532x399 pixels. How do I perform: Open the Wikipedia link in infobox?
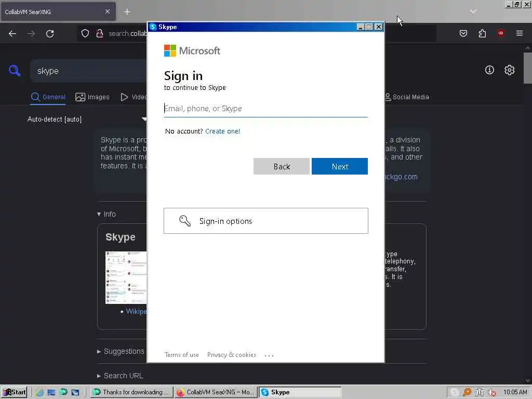tap(137, 312)
